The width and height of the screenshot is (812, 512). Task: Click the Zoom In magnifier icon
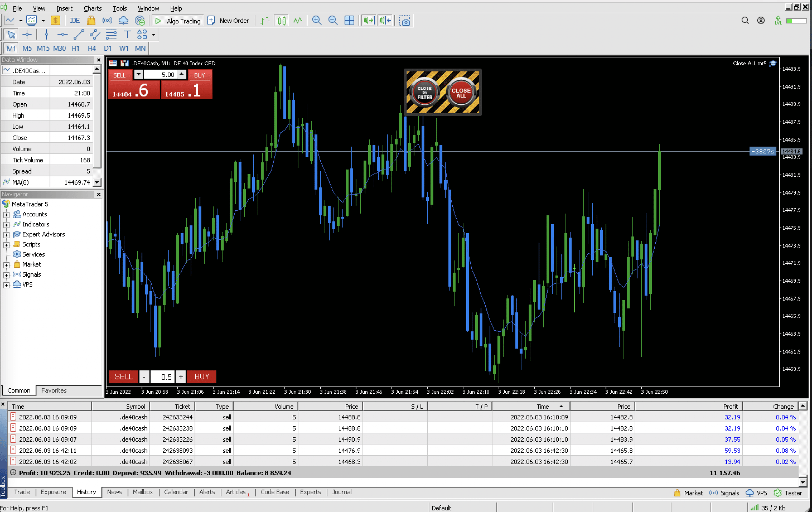coord(316,21)
